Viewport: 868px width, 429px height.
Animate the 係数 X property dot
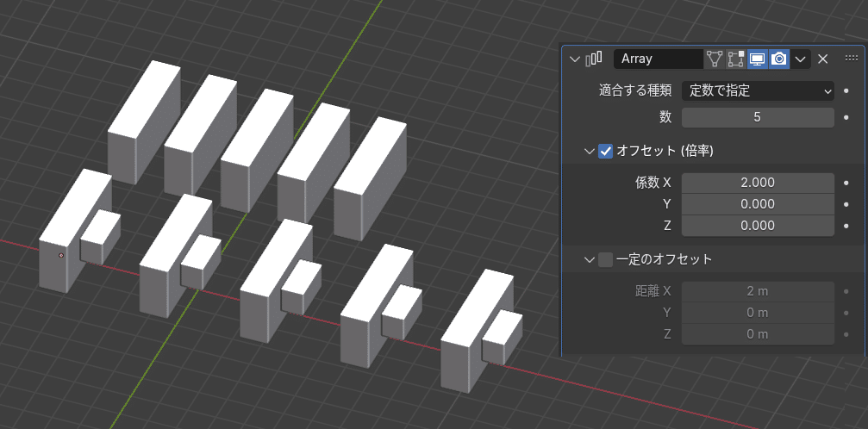coord(846,183)
